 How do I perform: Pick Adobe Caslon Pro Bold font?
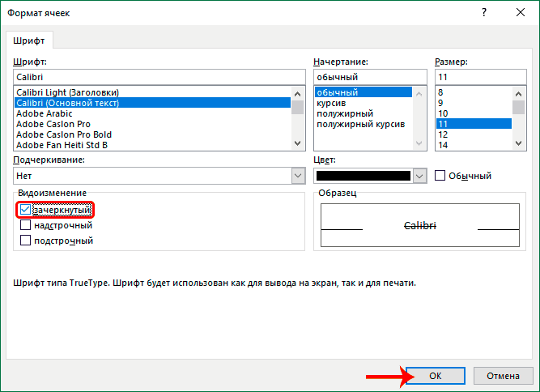pos(152,134)
